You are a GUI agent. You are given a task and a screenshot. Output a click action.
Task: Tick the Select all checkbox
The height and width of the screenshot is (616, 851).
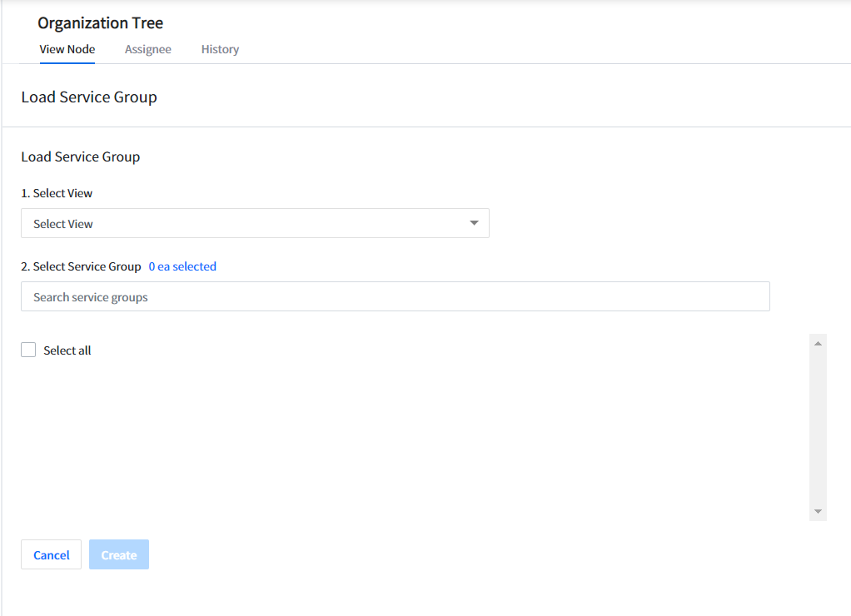click(x=28, y=350)
